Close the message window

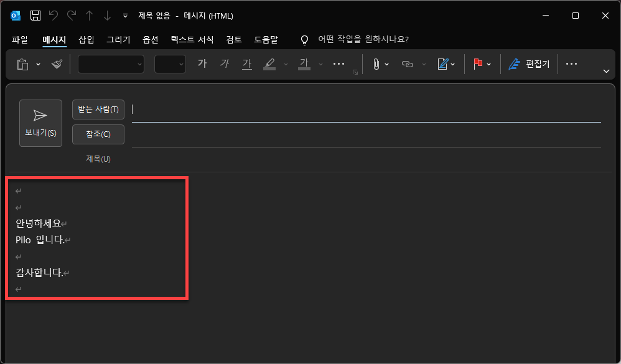click(605, 16)
